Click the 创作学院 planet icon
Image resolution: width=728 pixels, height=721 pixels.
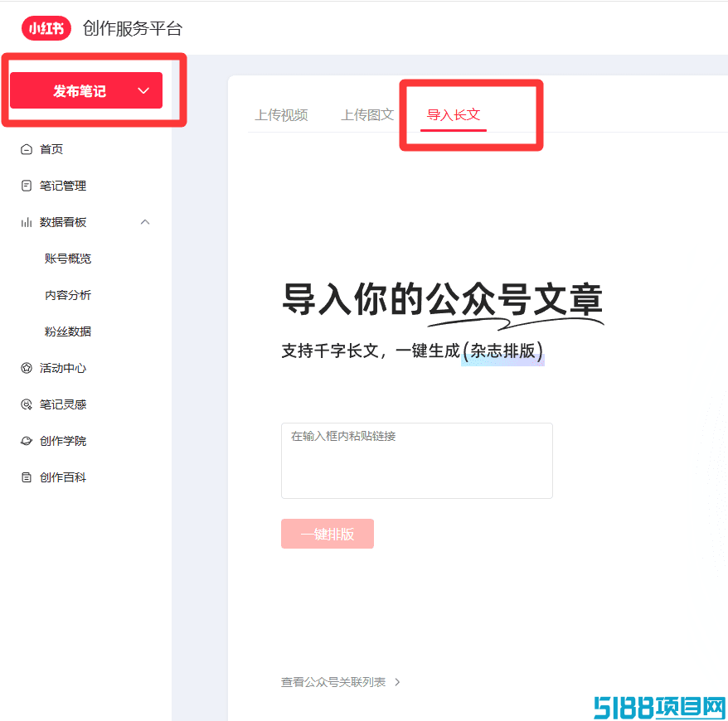pyautogui.click(x=27, y=441)
